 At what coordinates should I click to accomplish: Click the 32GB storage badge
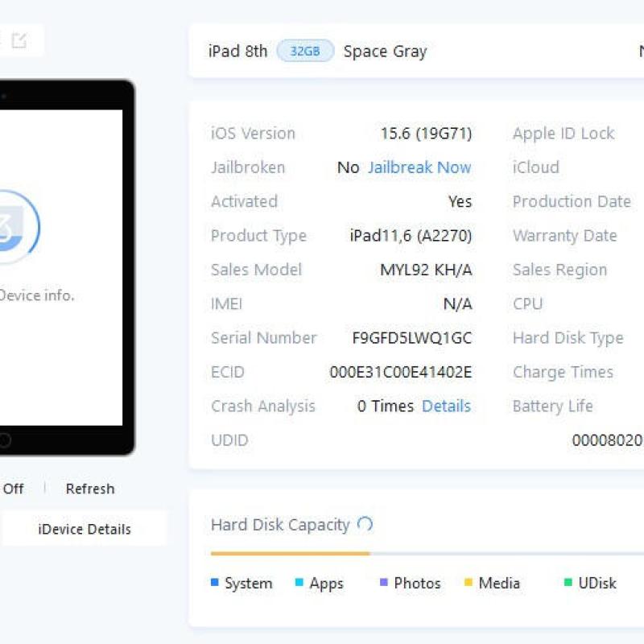305,51
